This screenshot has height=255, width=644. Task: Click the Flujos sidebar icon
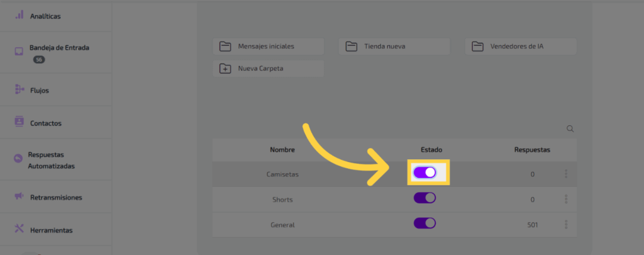click(x=19, y=90)
